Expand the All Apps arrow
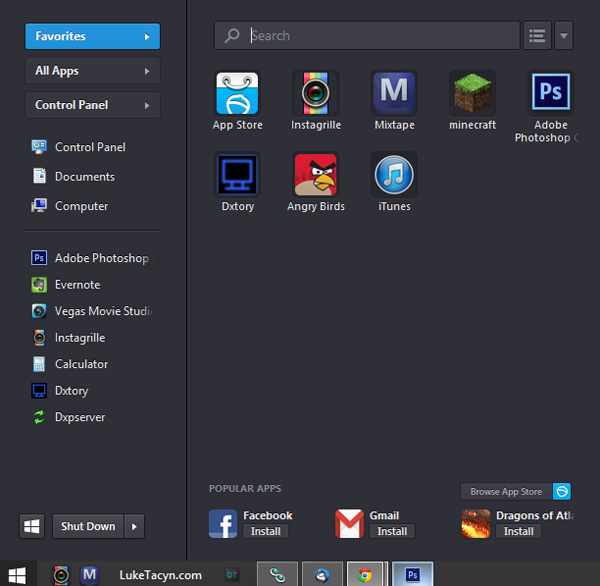Screen dimensions: 600x586 (x=147, y=71)
